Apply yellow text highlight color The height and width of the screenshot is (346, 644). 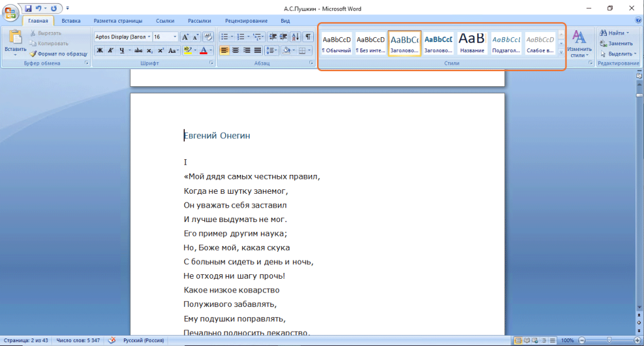187,50
